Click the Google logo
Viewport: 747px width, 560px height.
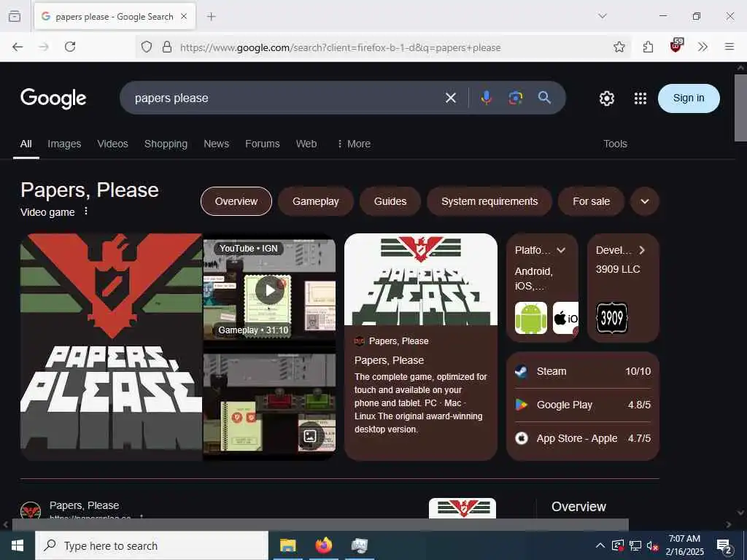(x=53, y=98)
